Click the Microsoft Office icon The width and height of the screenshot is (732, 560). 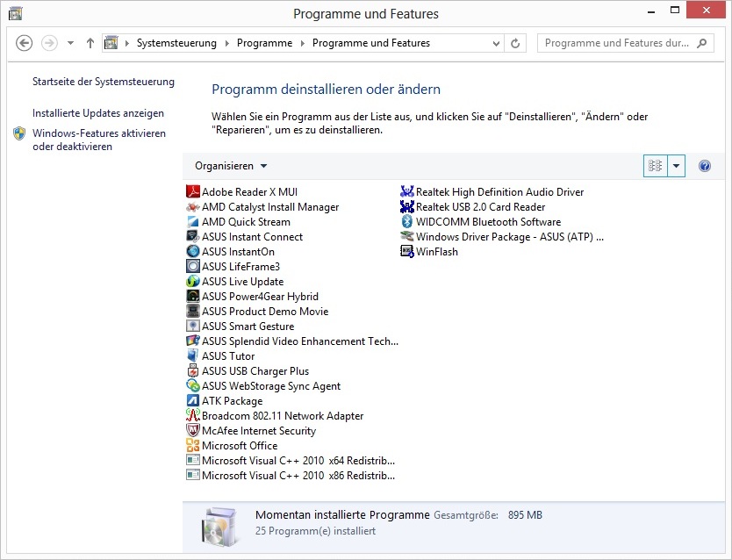click(193, 445)
